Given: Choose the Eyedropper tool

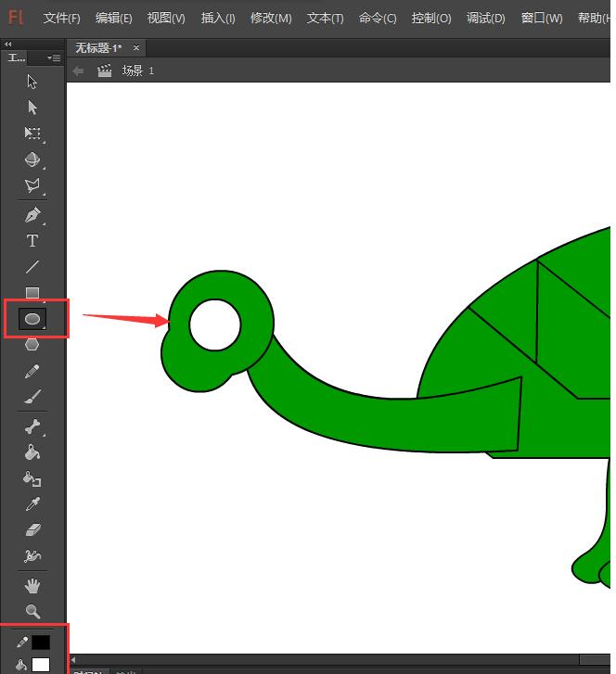Looking at the screenshot, I should pos(32,504).
